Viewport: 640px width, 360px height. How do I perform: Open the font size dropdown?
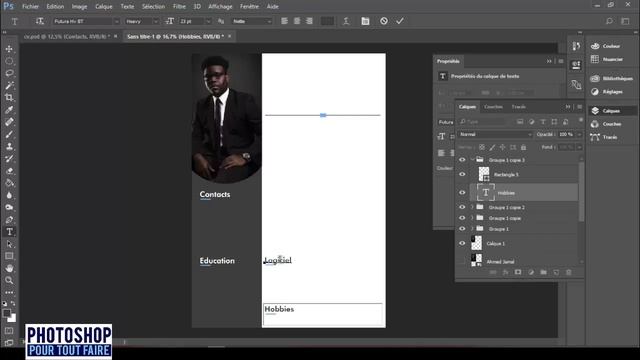click(208, 21)
